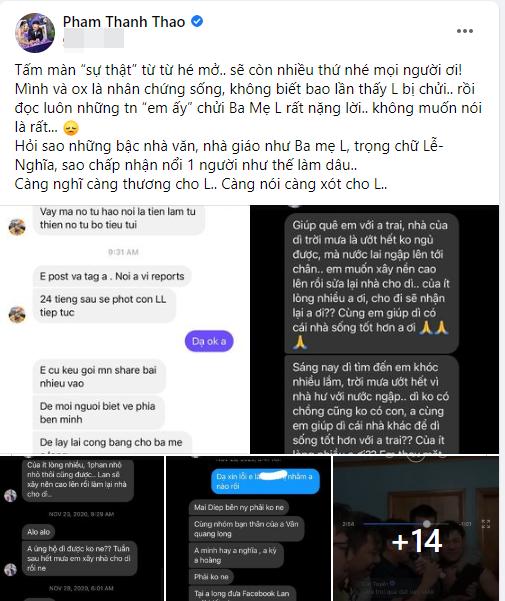Click the blue verified badge icon

point(197,22)
